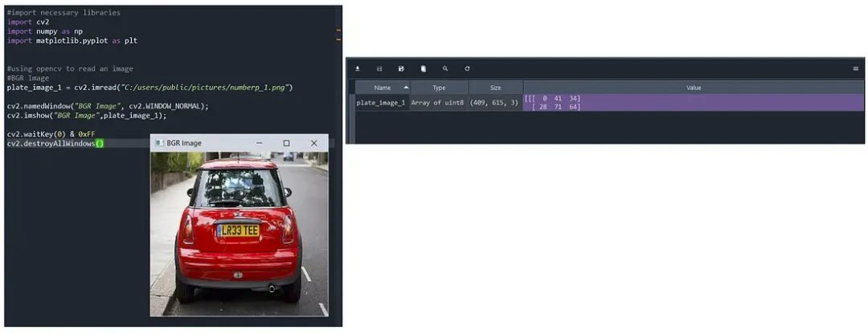The width and height of the screenshot is (868, 334).
Task: Close the BGR Image window
Action: pyautogui.click(x=314, y=143)
